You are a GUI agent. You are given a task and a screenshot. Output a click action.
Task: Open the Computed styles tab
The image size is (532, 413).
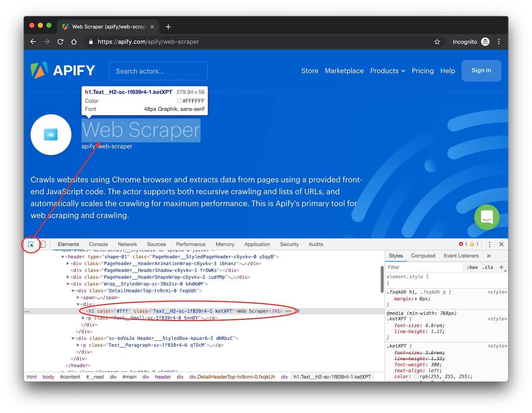pos(423,256)
